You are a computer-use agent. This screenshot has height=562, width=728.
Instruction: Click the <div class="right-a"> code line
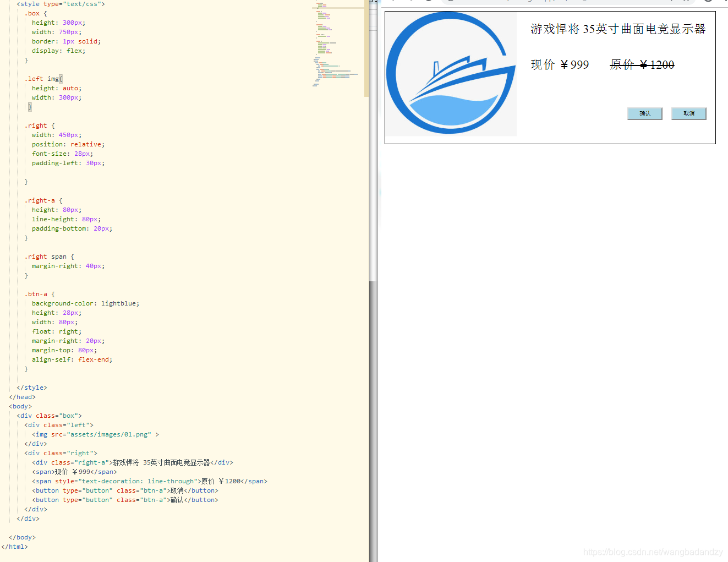click(x=133, y=462)
